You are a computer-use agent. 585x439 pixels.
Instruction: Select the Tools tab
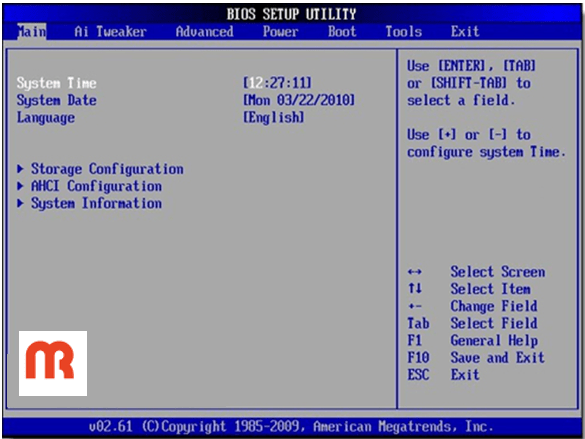404,32
